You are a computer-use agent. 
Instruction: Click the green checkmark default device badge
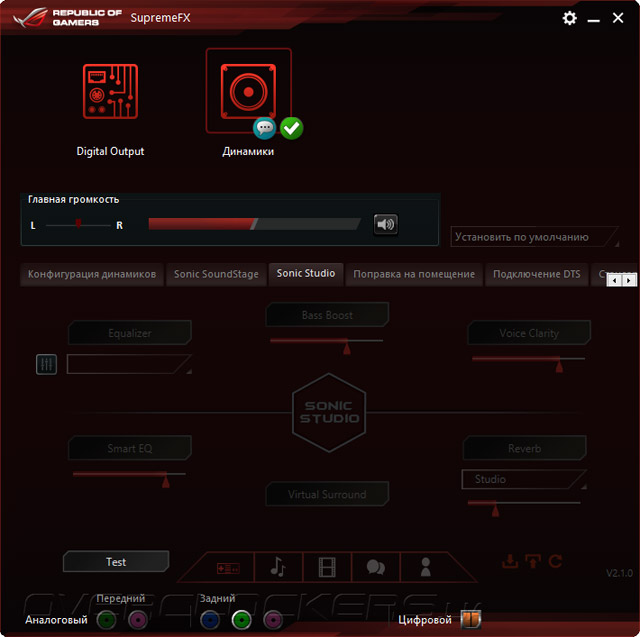[x=291, y=128]
